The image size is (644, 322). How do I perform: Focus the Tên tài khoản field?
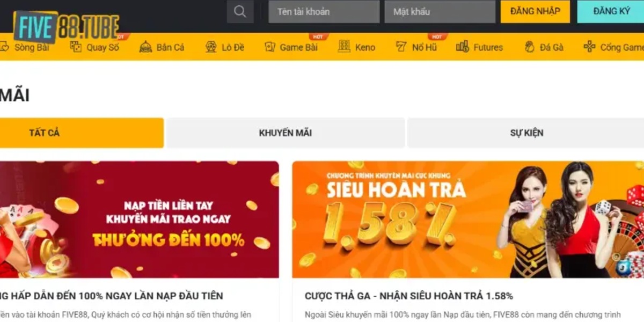click(x=324, y=11)
